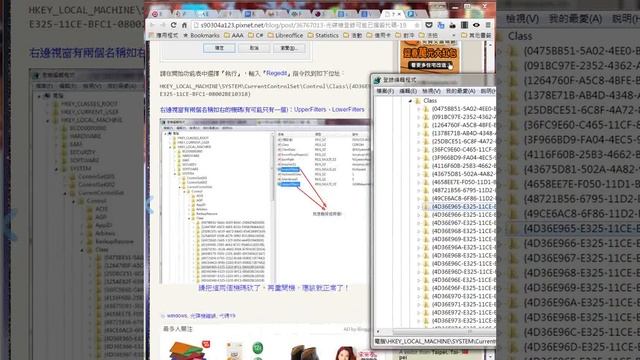Open the 應用程式 apps shortcut
This screenshot has height=360, width=640.
coord(164,36)
